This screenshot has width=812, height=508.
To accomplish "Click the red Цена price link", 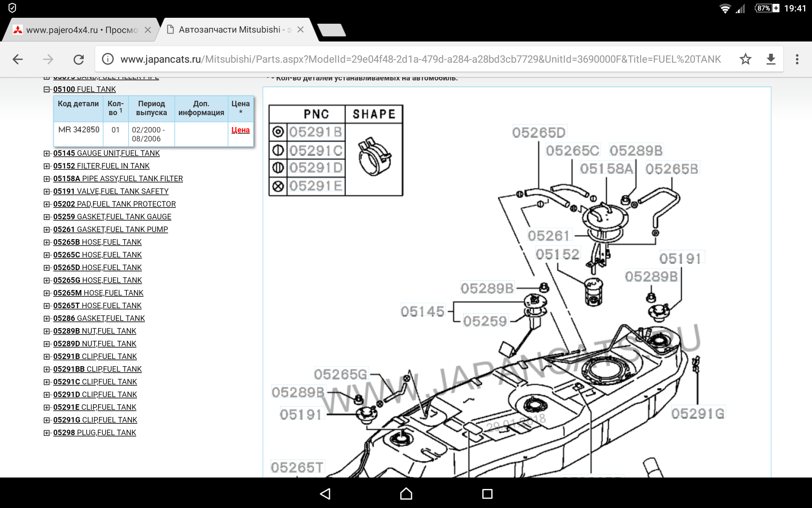I will [x=240, y=130].
